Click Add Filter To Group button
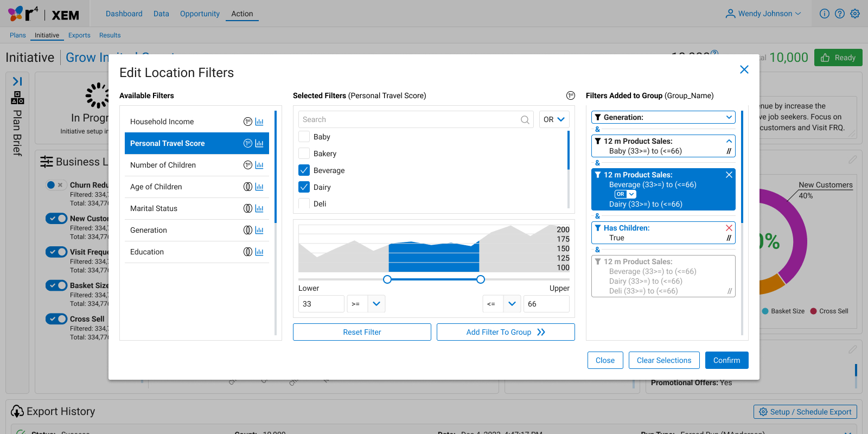 (x=506, y=332)
